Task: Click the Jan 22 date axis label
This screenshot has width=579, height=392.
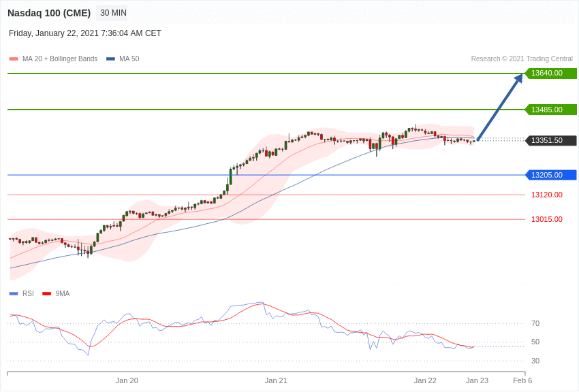Action: tap(425, 380)
